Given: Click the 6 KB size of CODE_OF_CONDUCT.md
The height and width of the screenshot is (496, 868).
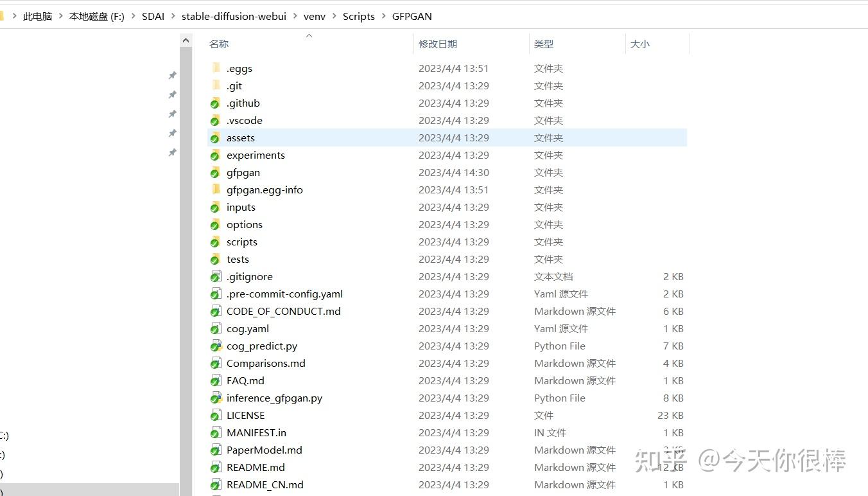Looking at the screenshot, I should (x=673, y=311).
